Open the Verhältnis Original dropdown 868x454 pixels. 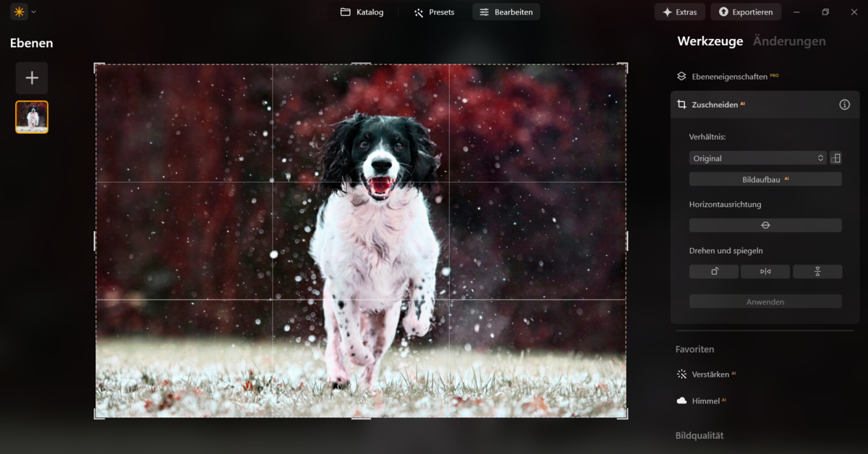click(x=757, y=158)
